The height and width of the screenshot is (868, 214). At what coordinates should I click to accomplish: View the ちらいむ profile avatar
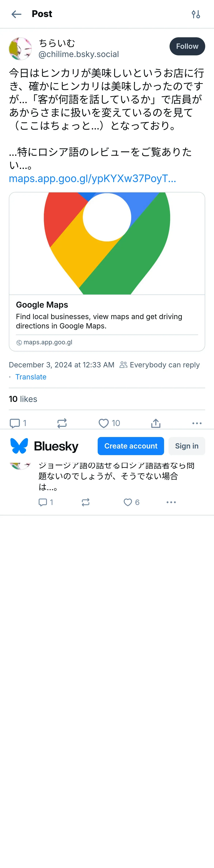tap(20, 48)
